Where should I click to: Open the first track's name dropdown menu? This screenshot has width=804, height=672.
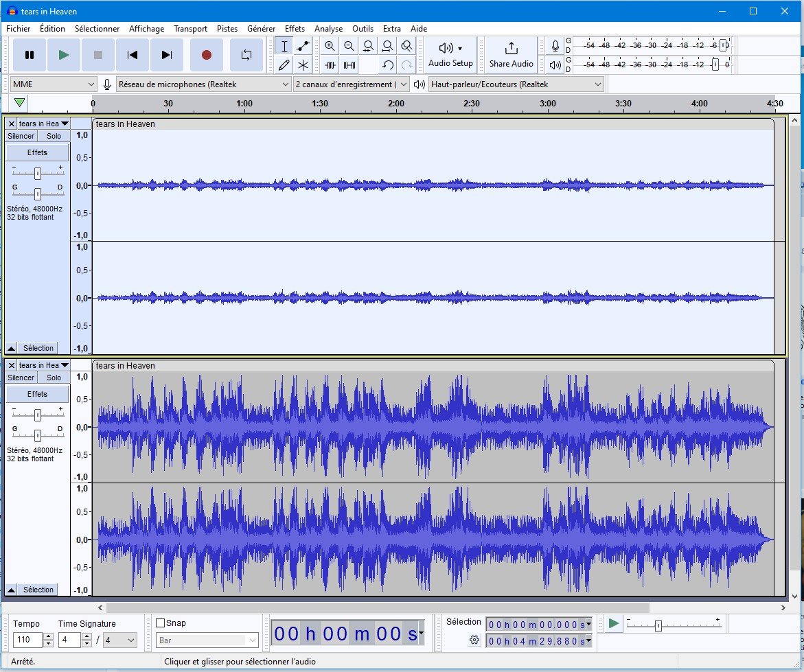point(43,124)
